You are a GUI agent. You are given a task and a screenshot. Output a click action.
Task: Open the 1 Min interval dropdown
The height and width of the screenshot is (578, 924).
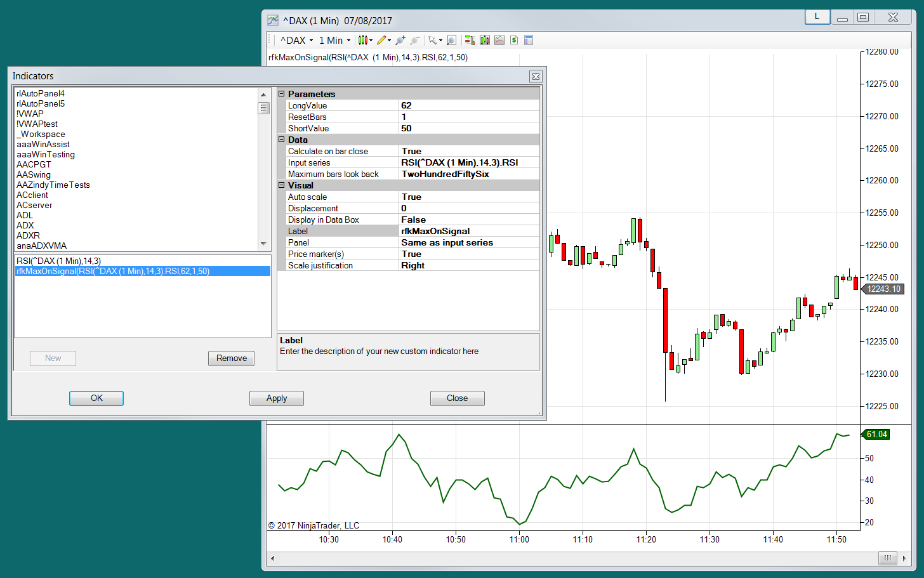pos(334,40)
